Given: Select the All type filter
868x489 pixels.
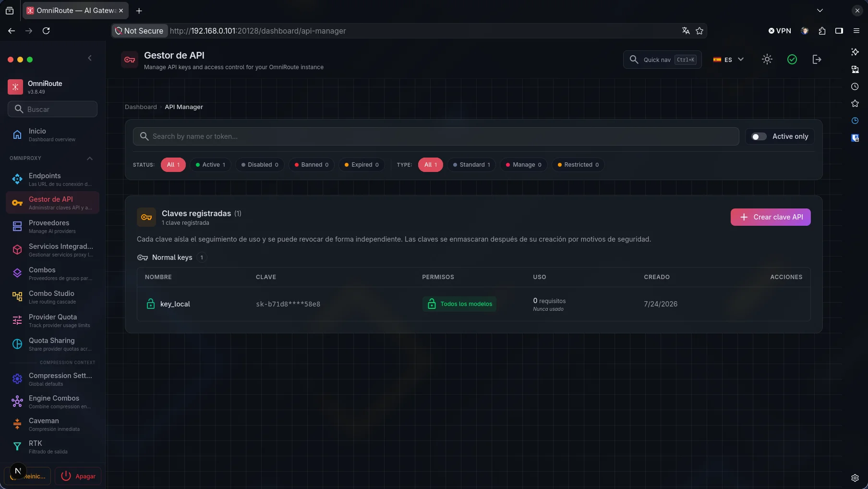Looking at the screenshot, I should (431, 165).
